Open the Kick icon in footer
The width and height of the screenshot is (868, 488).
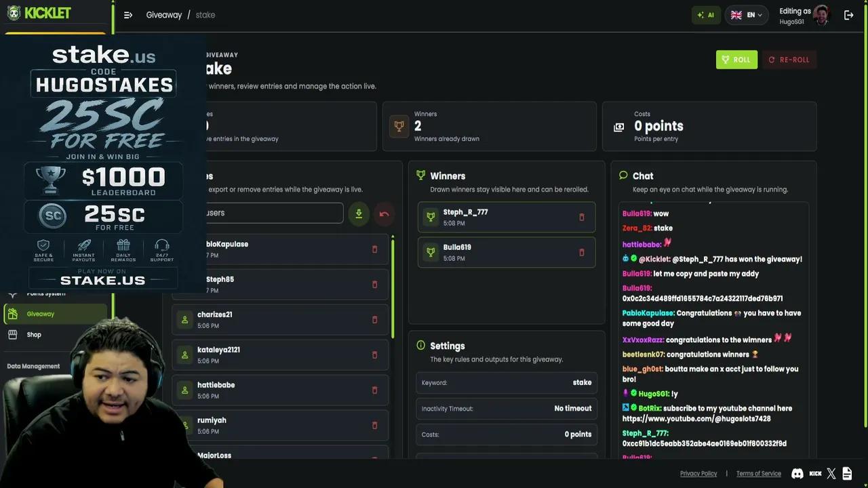coord(815,474)
